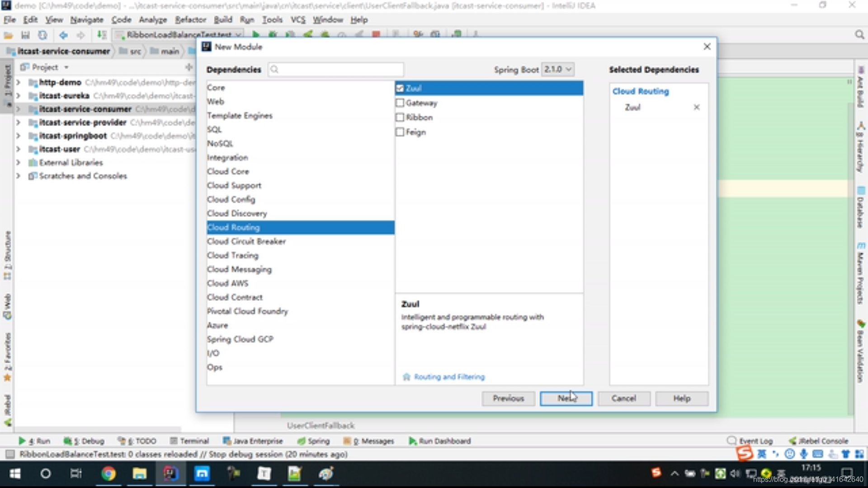Open the File menu
Image resolution: width=868 pixels, height=488 pixels.
tap(9, 20)
